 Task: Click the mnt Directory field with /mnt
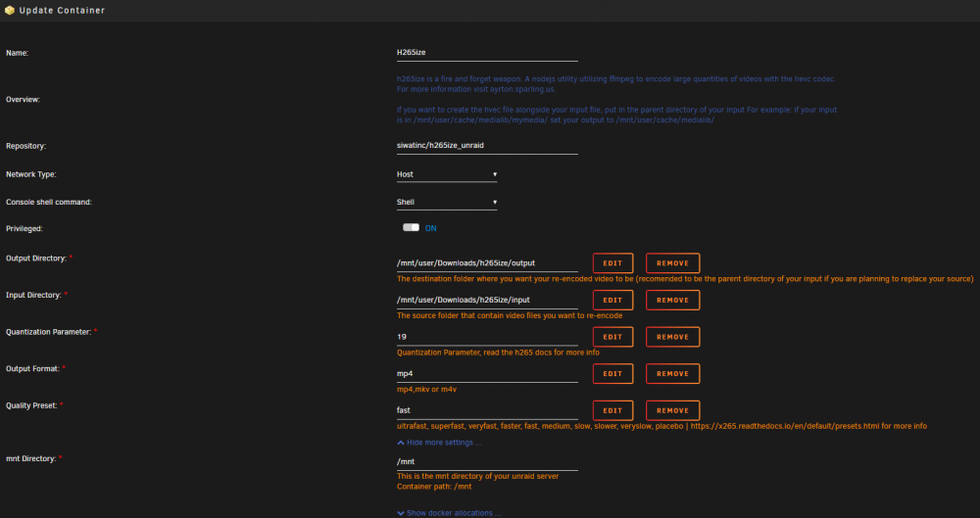tap(487, 462)
